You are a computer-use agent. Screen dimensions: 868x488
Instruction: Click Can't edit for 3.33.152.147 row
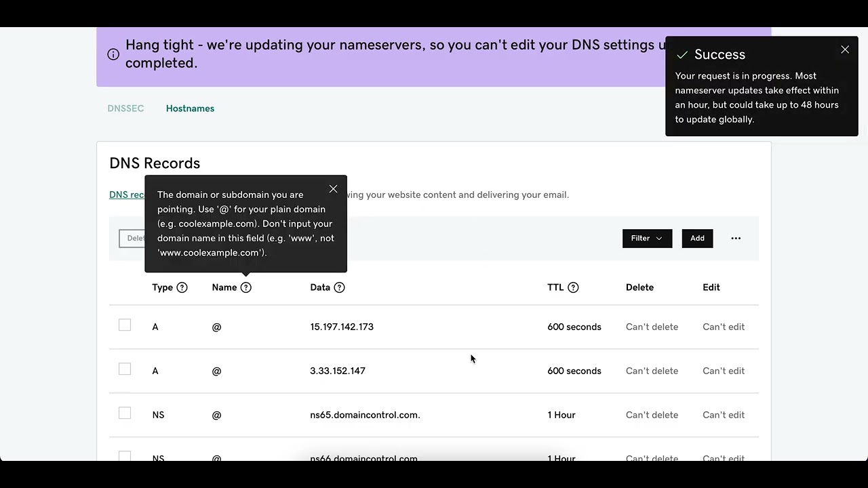coord(724,371)
